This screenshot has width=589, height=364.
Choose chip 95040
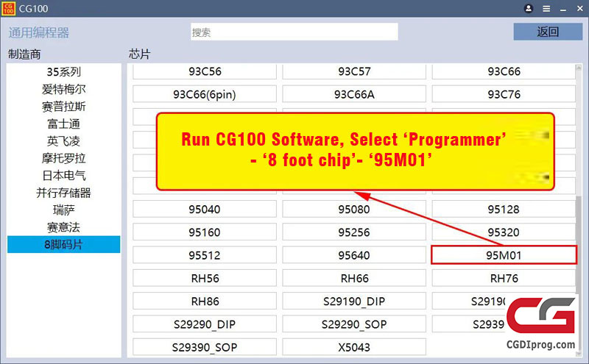point(205,209)
